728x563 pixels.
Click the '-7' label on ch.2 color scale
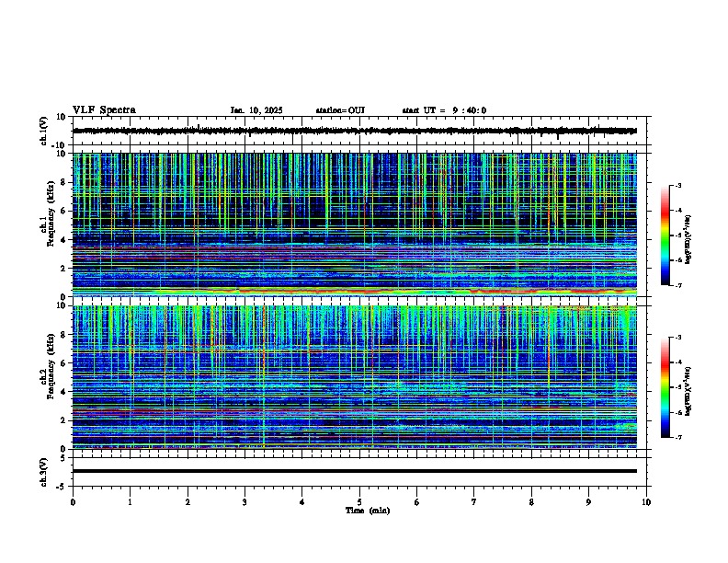677,438
